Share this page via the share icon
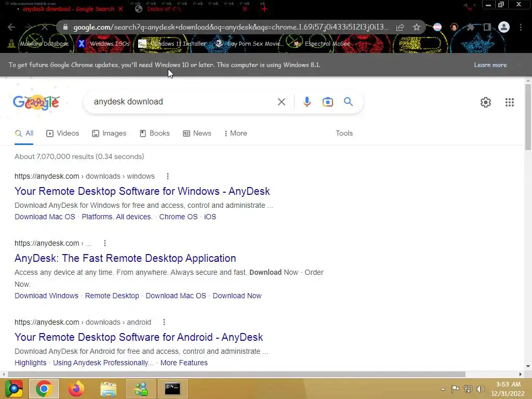This screenshot has height=399, width=532. click(400, 27)
